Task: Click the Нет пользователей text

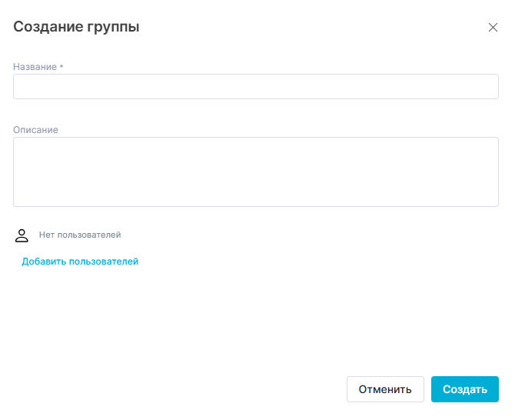Action: [80, 235]
